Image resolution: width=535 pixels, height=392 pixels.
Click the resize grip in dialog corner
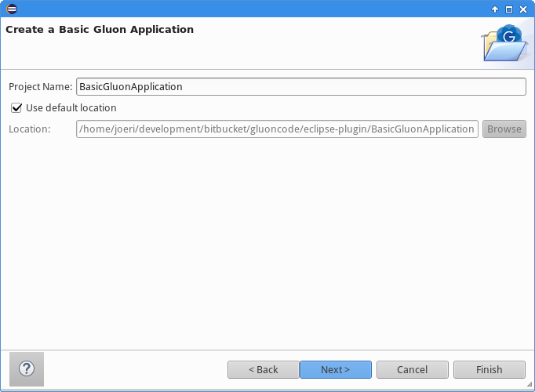pos(530,384)
